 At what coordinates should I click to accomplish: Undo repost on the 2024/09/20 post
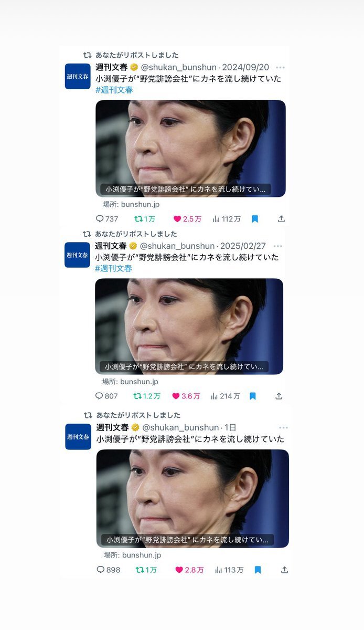145,219
